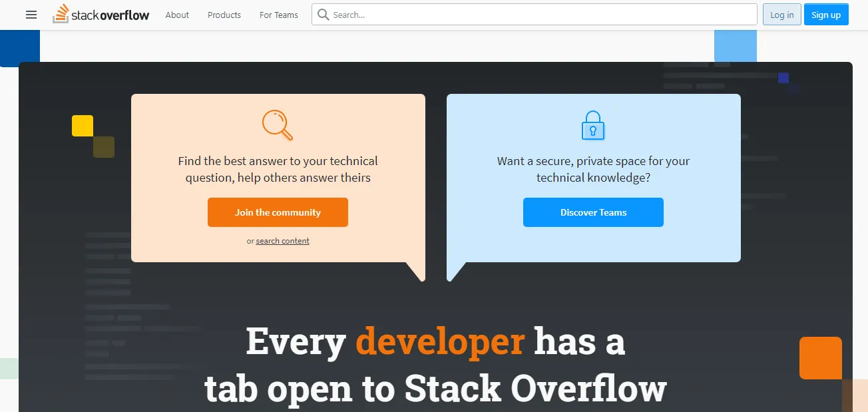This screenshot has height=412, width=868.
Task: Follow the search content link
Action: pyautogui.click(x=282, y=241)
